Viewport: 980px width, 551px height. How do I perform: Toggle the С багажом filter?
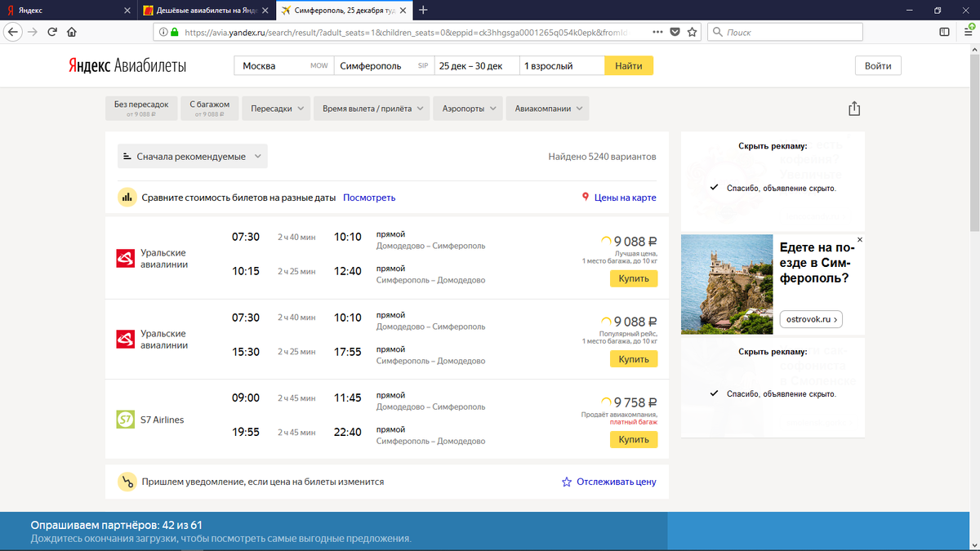click(209, 109)
